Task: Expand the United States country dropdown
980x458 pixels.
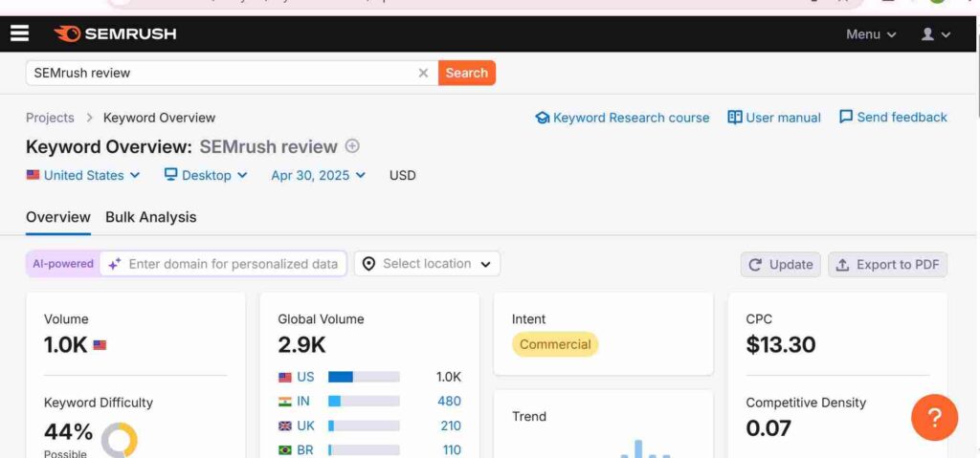Action: pos(83,176)
